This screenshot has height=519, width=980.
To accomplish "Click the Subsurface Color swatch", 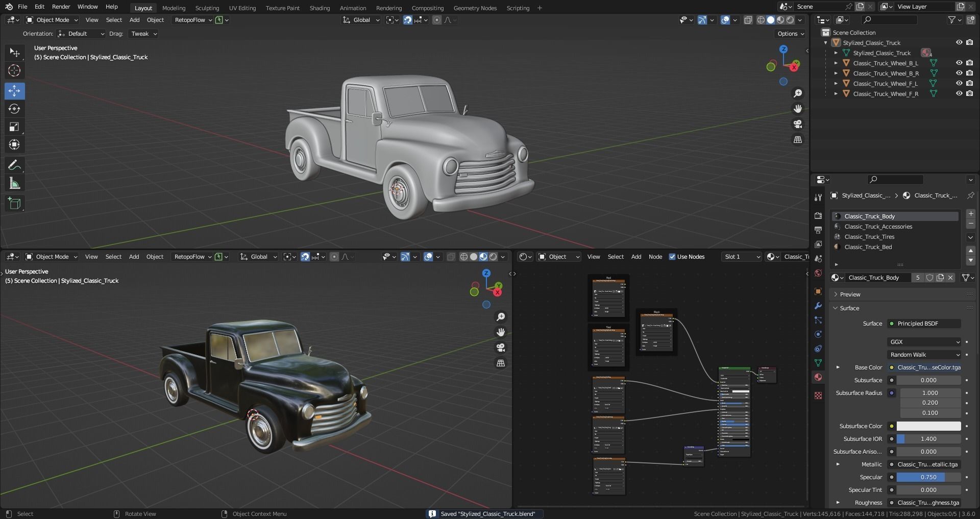I will point(928,426).
